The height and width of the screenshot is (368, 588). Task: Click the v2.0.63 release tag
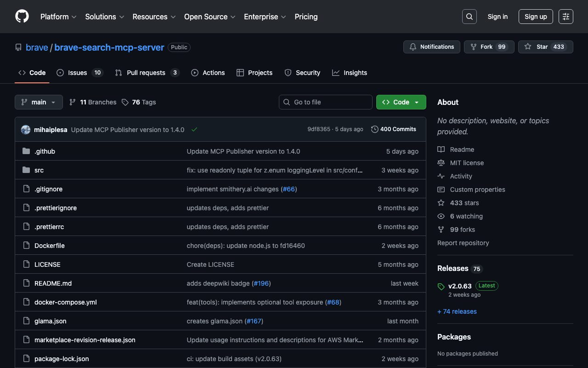click(x=460, y=286)
